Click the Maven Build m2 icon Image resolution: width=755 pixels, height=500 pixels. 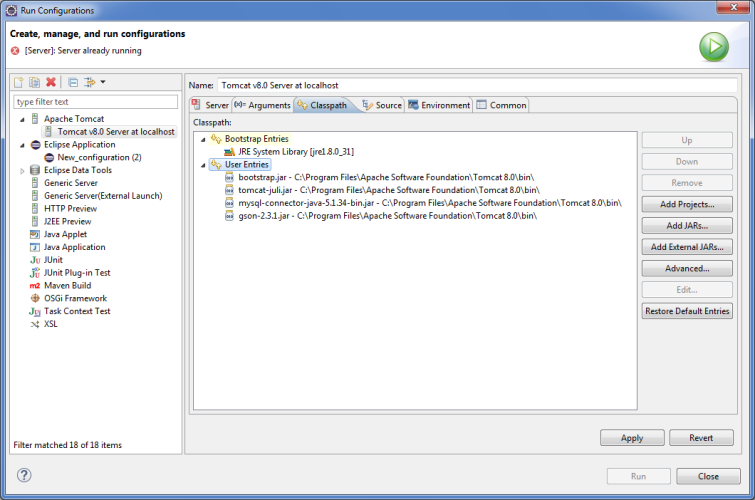[35, 286]
